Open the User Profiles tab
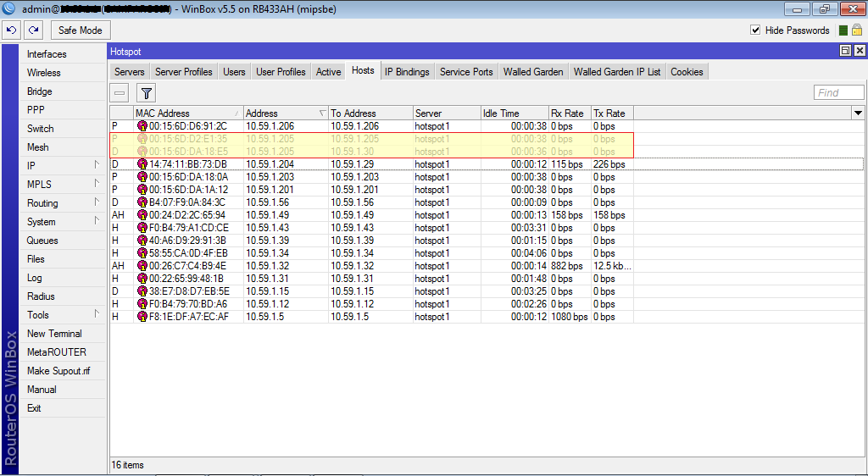The width and height of the screenshot is (868, 476). coord(281,72)
